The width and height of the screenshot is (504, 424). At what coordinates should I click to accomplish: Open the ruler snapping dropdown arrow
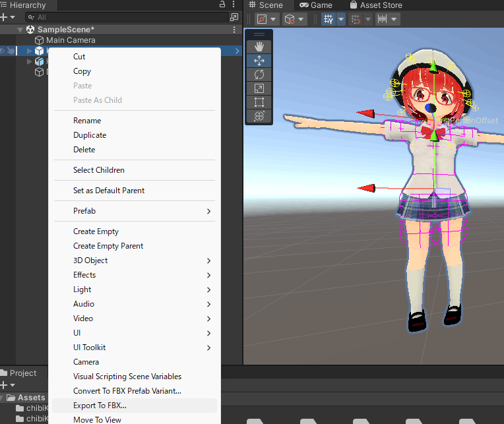click(x=394, y=19)
